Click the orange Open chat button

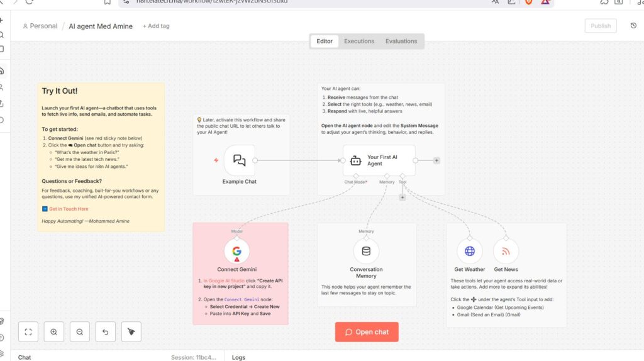[367, 332]
